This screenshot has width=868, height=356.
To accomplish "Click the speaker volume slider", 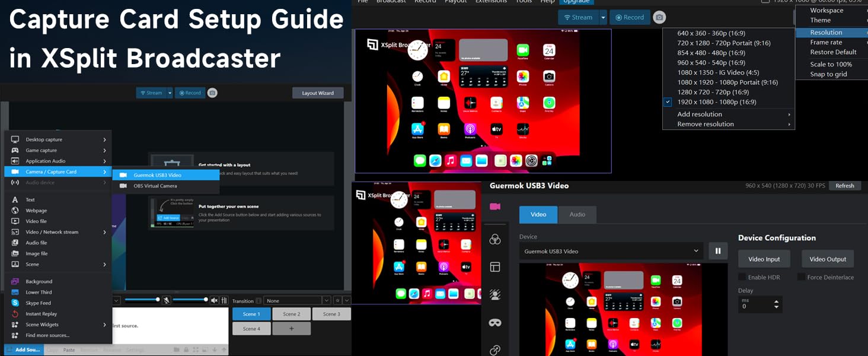I will coord(190,300).
